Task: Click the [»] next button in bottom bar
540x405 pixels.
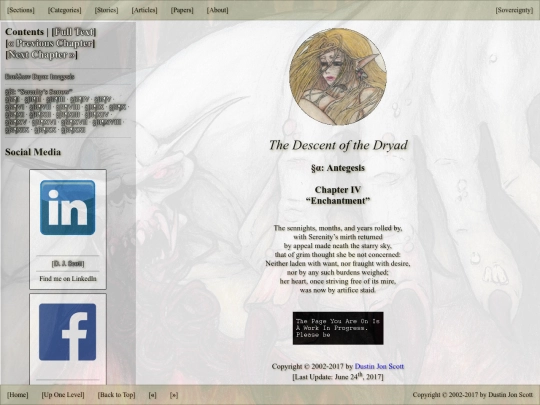Action: [x=174, y=395]
